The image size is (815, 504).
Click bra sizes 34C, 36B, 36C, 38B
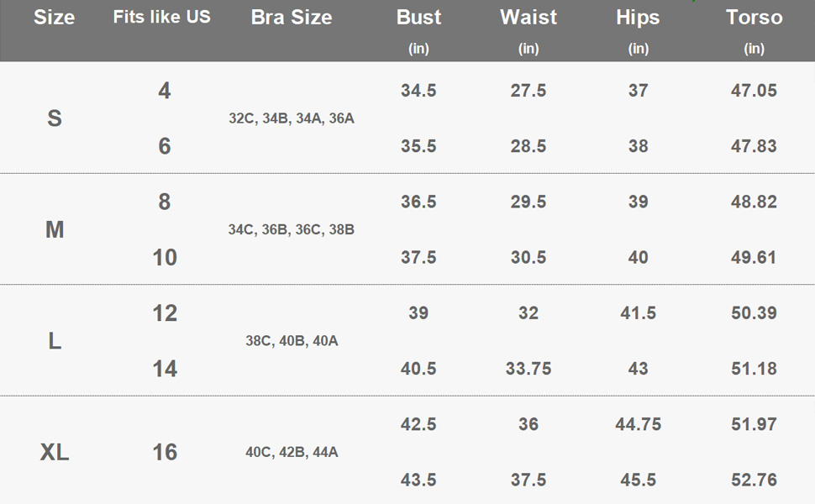click(291, 229)
